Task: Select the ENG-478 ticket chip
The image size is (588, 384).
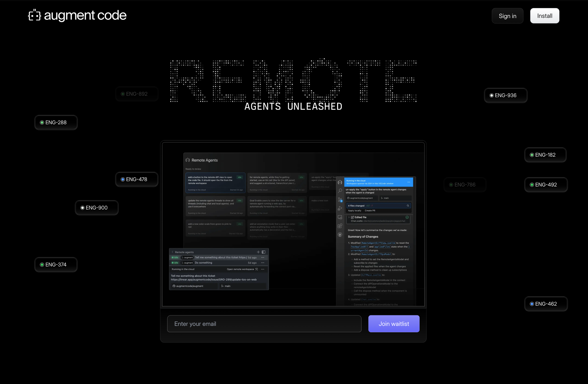Action: pos(137,179)
